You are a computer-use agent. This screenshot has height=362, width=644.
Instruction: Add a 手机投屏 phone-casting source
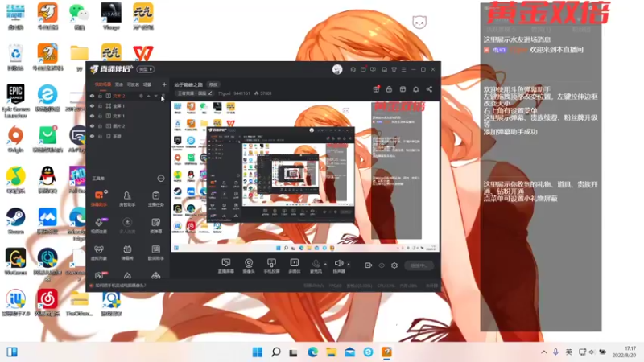pyautogui.click(x=271, y=265)
